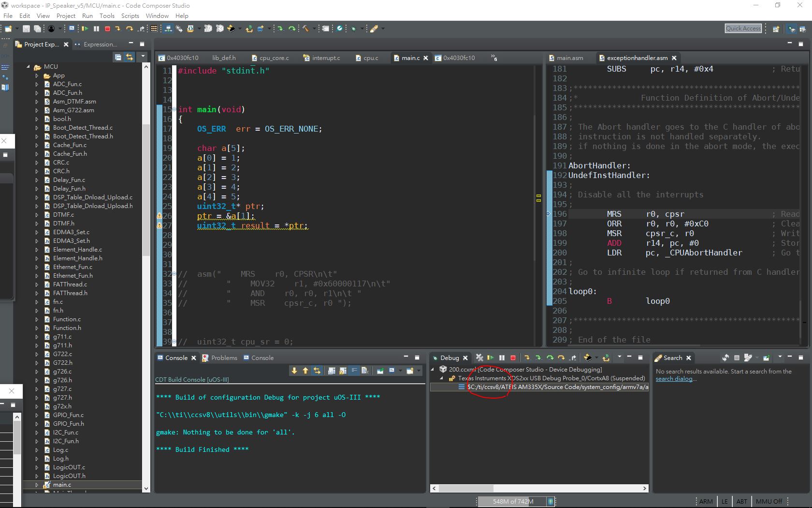
Task: Click the search dialog link
Action: tap(674, 379)
